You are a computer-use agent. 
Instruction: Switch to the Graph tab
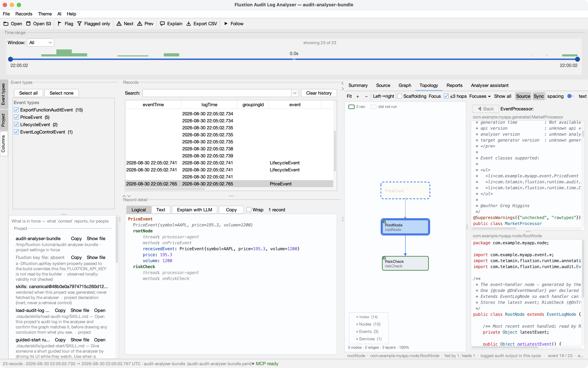405,86
